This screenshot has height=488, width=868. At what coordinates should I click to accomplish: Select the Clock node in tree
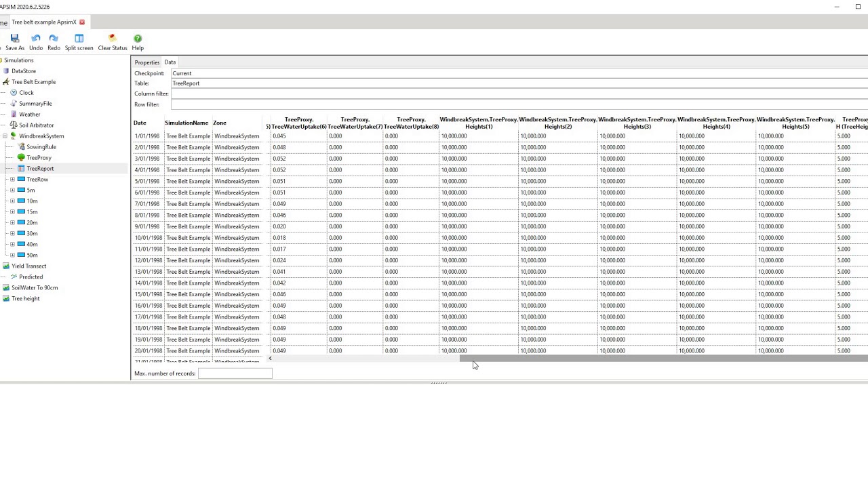pos(26,93)
